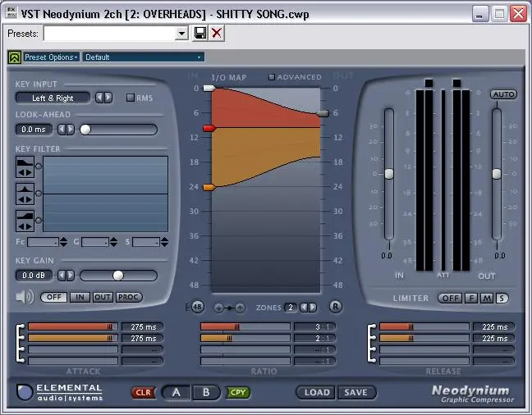Screen dimensions: 532x415
Task: Click the look-ahead slider knob
Action: pyautogui.click(x=85, y=130)
